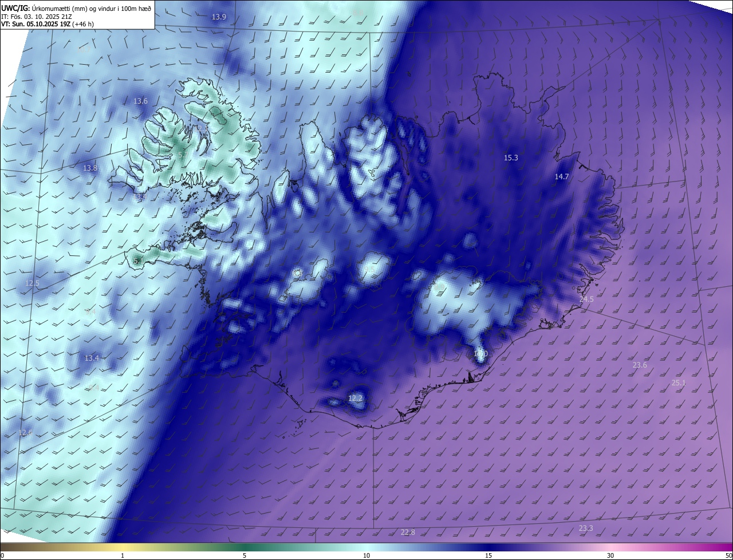
Task: Click the 0 tick on the color scale
Action: point(2,555)
